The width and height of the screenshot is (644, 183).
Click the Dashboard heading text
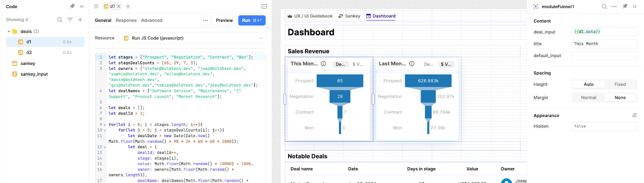click(311, 32)
